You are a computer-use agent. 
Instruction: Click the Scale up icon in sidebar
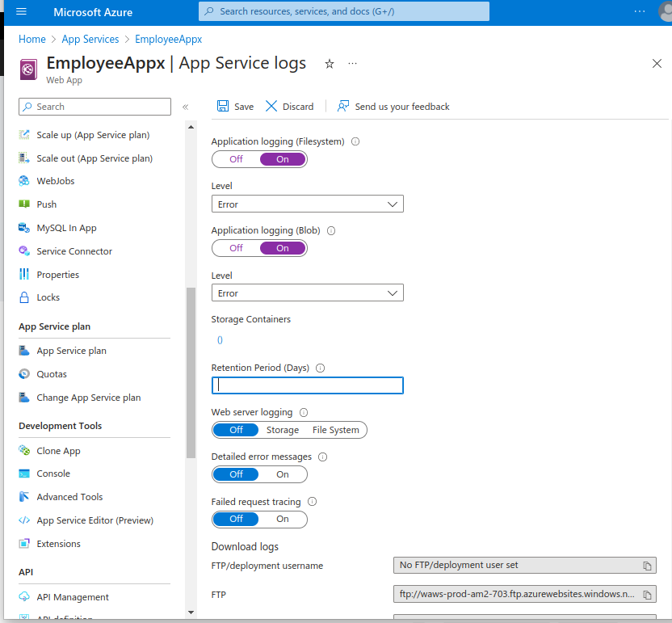(24, 135)
